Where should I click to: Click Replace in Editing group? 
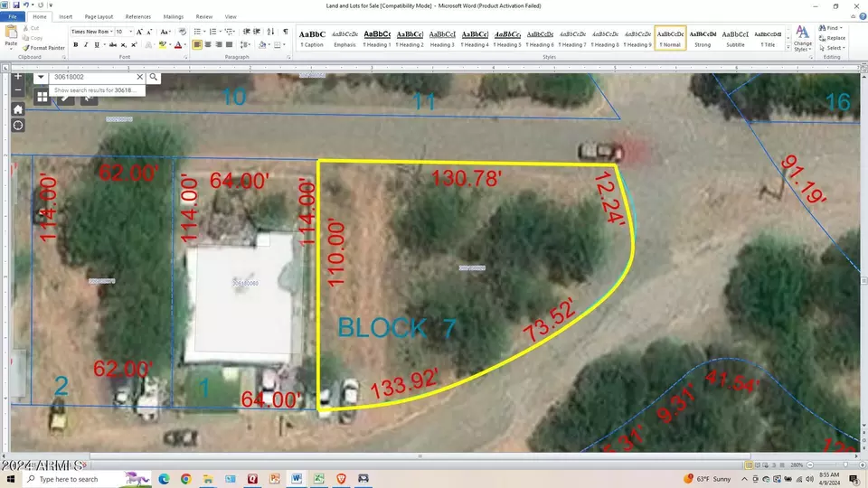coord(833,38)
